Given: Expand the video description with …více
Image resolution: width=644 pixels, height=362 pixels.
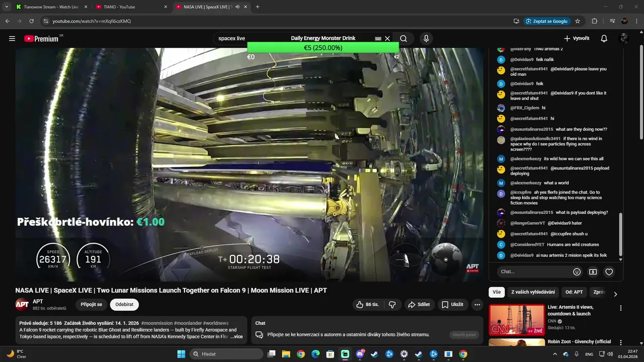Looking at the screenshot, I should click(236, 337).
